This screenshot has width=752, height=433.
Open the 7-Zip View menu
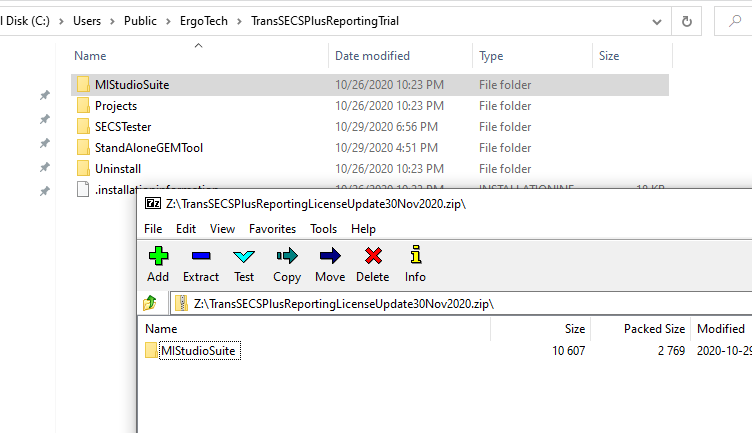click(x=223, y=229)
